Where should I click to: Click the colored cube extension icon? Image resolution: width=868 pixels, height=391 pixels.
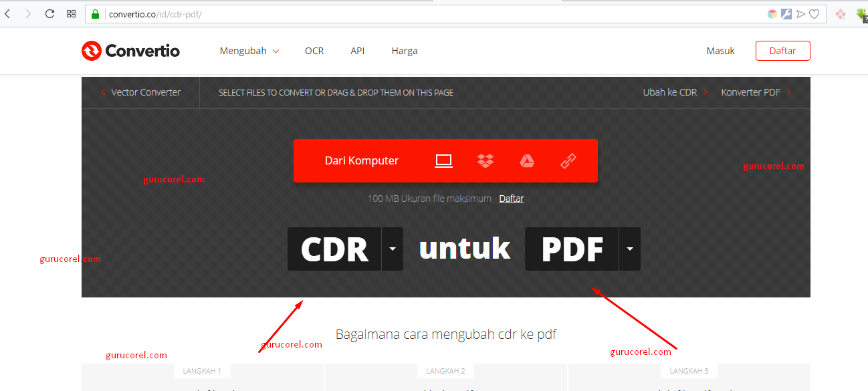(x=772, y=14)
